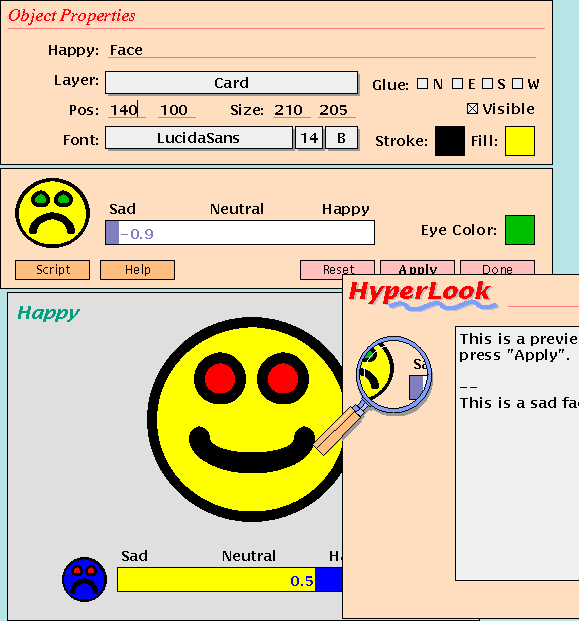579x621 pixels.
Task: Toggle the Glue E checkbox
Action: coord(457,84)
